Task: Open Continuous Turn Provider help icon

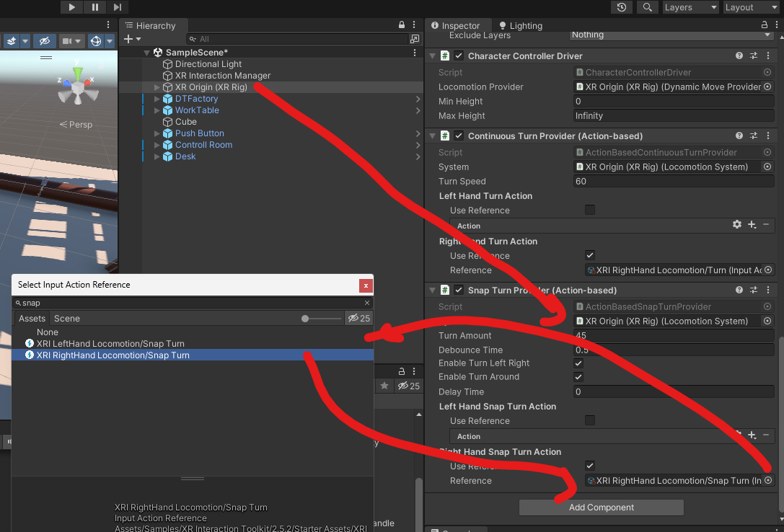Action: point(739,136)
